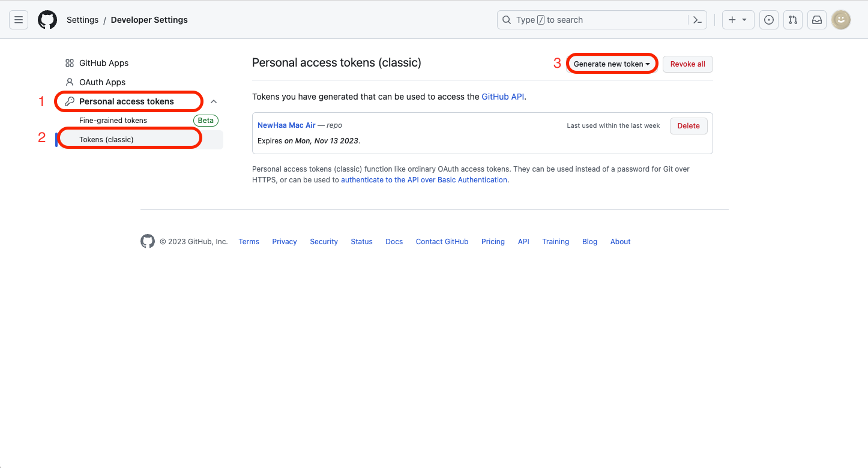Go to GitHub home via Octocat logo

[47, 20]
